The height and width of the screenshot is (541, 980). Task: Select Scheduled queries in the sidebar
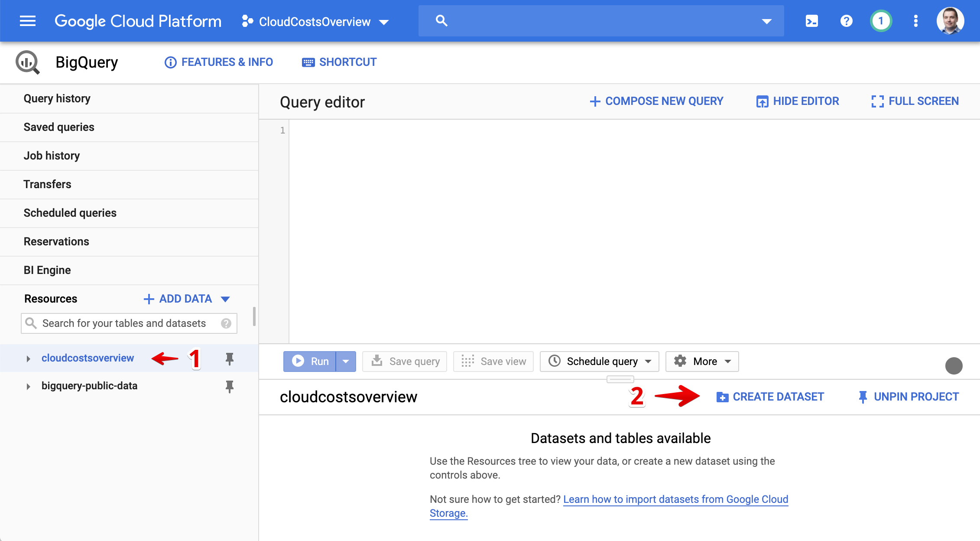coord(70,213)
